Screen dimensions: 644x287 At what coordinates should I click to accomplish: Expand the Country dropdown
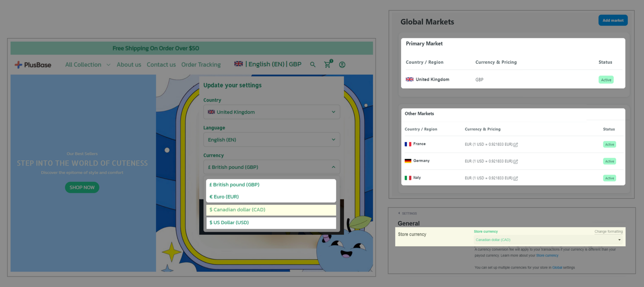[272, 112]
